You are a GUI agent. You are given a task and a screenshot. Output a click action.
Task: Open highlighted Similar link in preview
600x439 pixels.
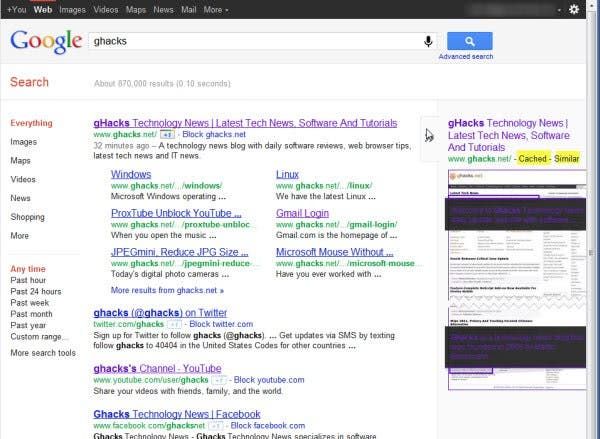[x=566, y=159]
